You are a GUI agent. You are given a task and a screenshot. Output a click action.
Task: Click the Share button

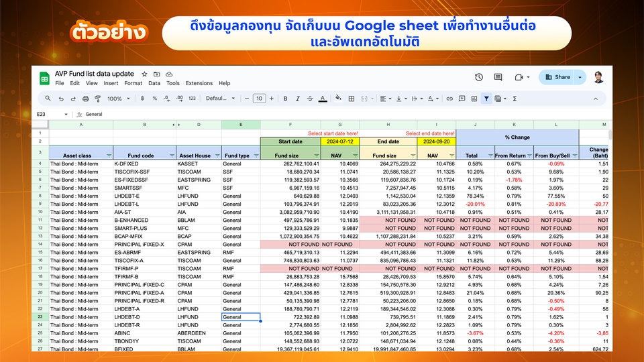557,77
